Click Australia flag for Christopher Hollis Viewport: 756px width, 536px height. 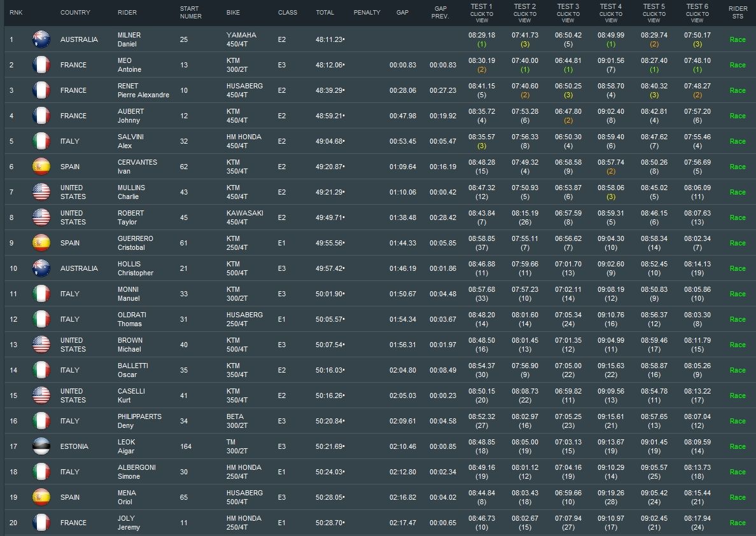tap(41, 268)
